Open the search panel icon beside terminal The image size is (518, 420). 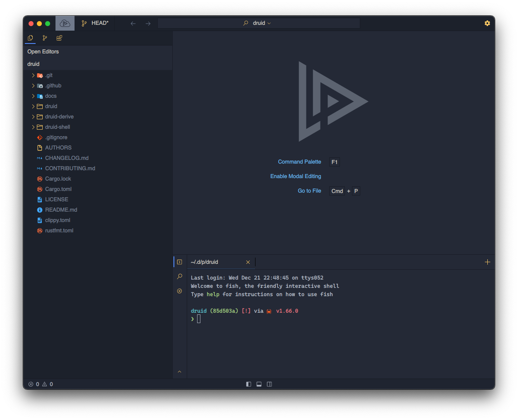click(179, 276)
